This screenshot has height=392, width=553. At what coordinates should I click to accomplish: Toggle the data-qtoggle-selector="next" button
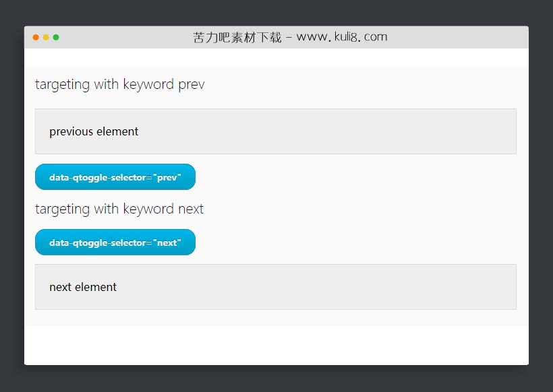115,242
